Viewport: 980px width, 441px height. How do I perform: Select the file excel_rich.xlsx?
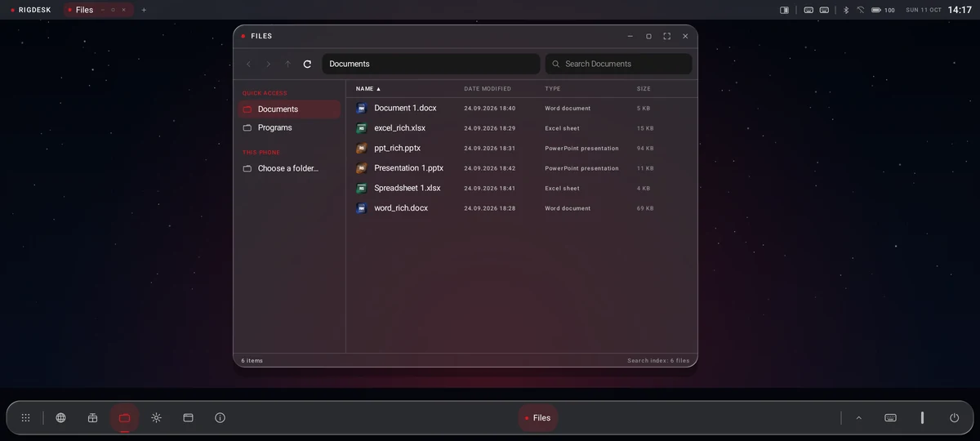[522, 128]
